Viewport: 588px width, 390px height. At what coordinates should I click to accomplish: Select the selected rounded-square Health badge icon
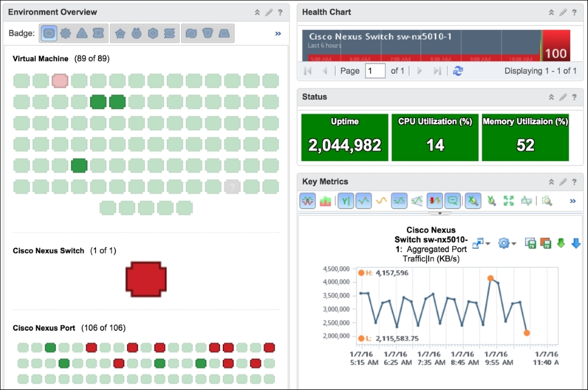coord(49,33)
